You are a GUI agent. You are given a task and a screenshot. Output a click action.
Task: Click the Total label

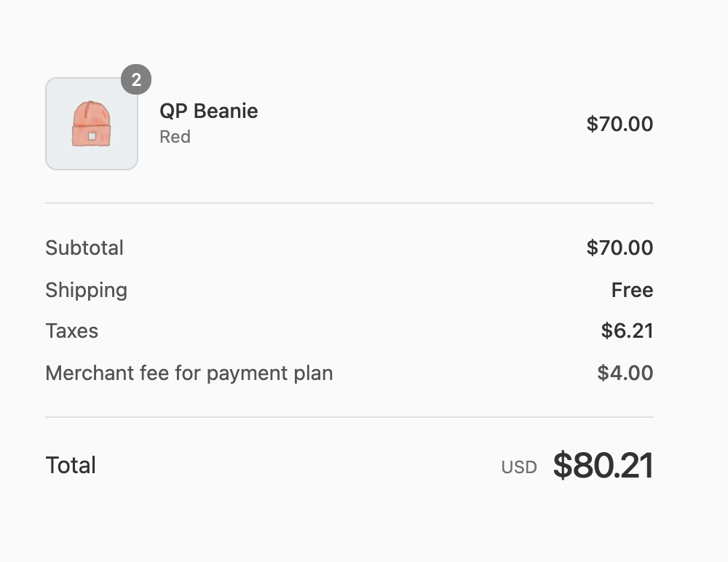(71, 465)
